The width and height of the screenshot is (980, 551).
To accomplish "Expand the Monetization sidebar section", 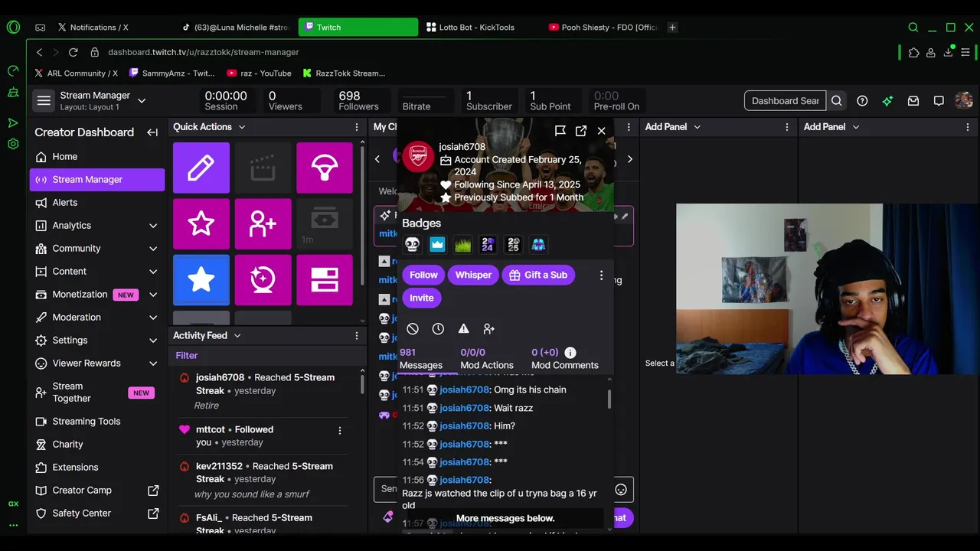I will [x=153, y=295].
